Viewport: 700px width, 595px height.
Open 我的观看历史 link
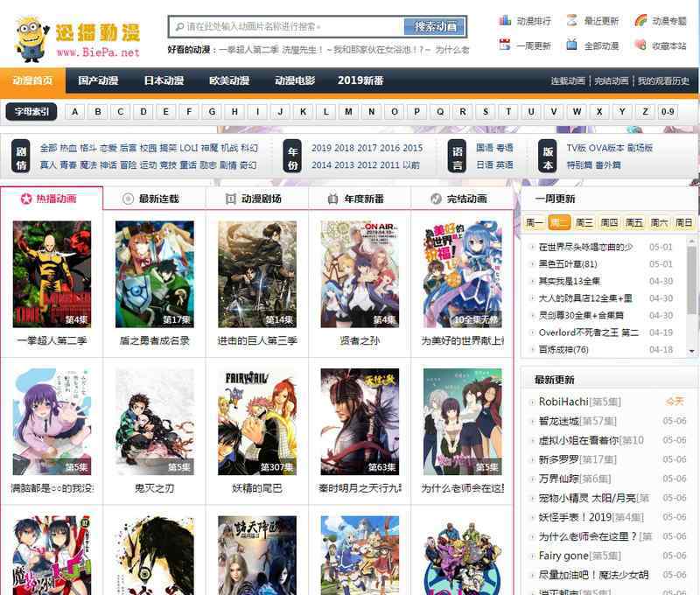tap(663, 80)
